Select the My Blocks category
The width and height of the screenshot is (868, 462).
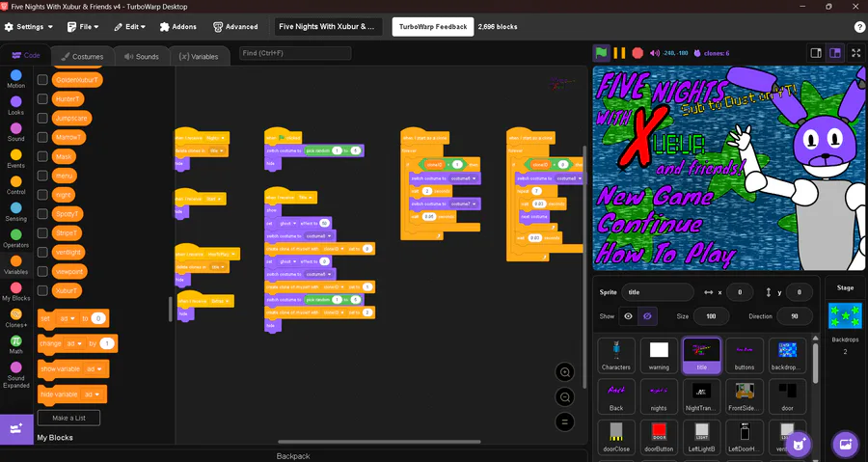(16, 291)
